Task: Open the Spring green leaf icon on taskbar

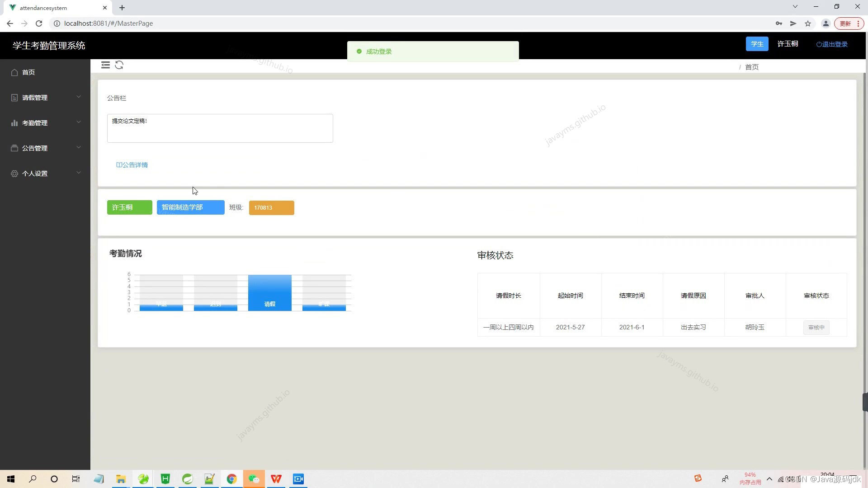Action: pyautogui.click(x=187, y=479)
